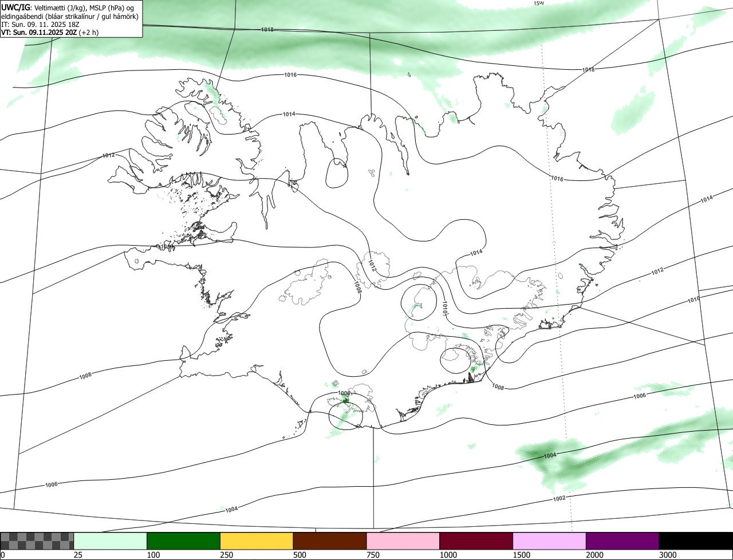733x560 pixels.
Task: Click the legend value "25"
Action: click(x=78, y=555)
